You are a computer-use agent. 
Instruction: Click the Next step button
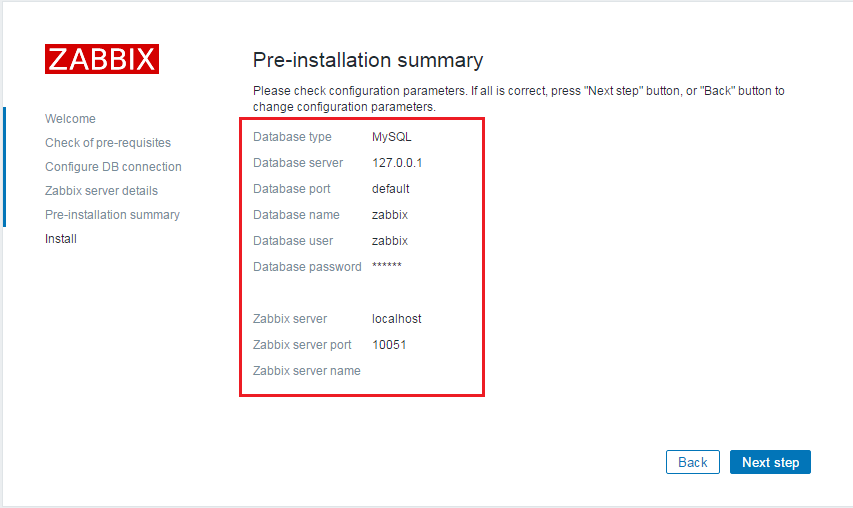(770, 462)
